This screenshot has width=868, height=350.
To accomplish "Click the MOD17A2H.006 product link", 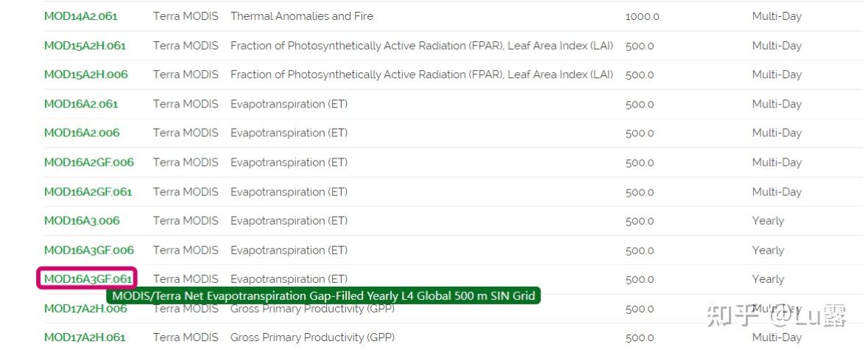I will click(x=74, y=309).
